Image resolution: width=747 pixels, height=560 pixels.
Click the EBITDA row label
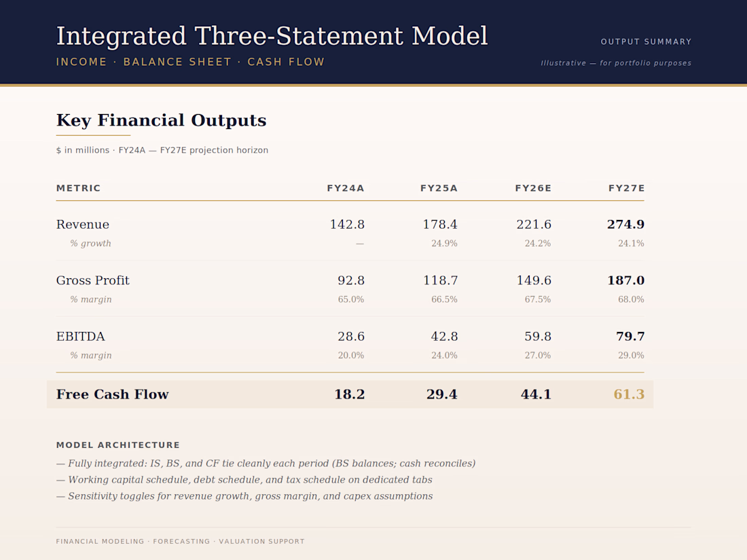coord(81,337)
